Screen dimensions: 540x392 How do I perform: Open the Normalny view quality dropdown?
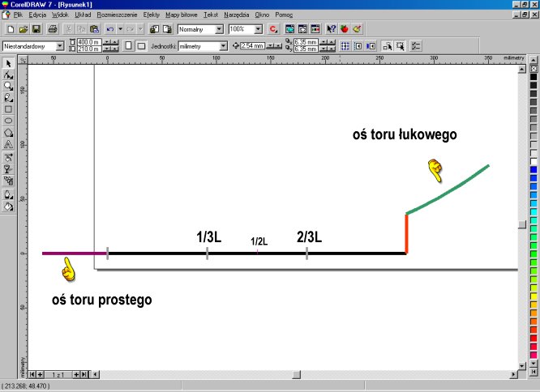[220, 28]
